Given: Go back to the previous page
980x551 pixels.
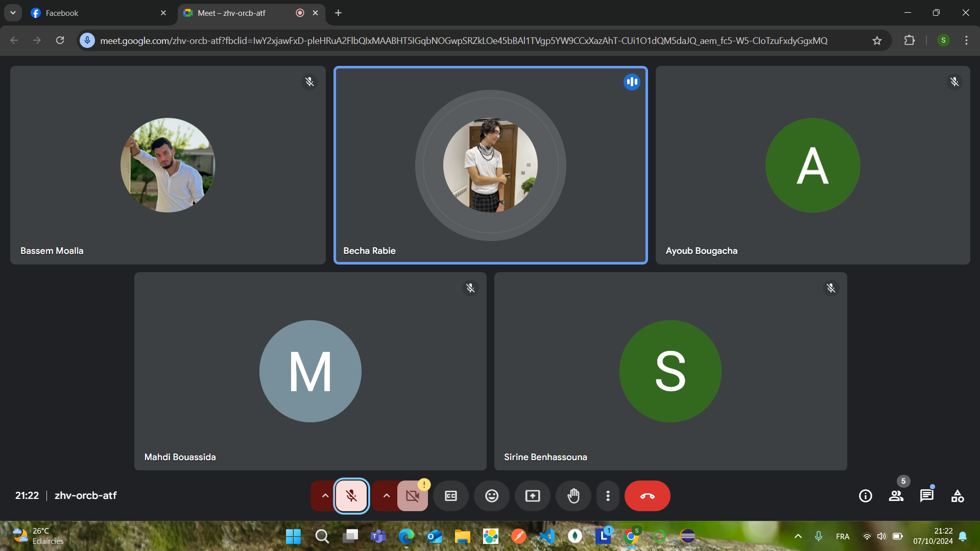Looking at the screenshot, I should [14, 40].
